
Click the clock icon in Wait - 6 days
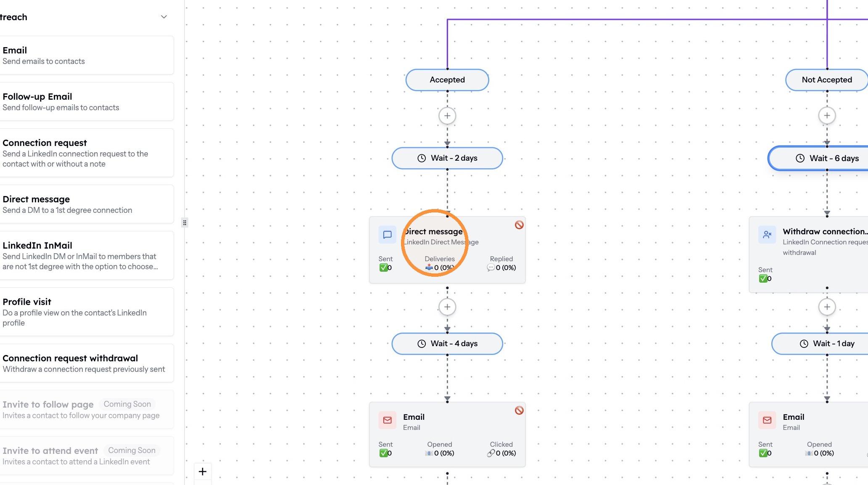(800, 158)
